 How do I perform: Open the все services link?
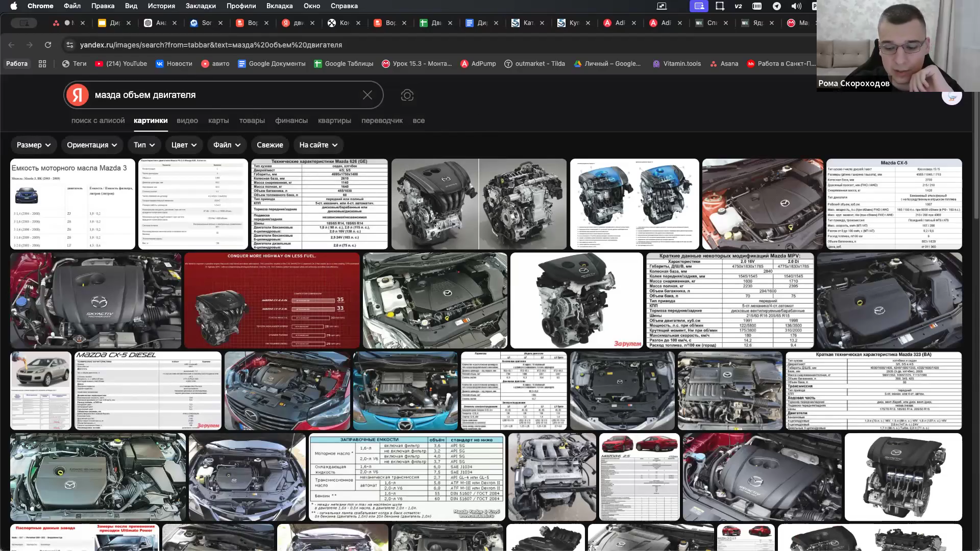419,121
